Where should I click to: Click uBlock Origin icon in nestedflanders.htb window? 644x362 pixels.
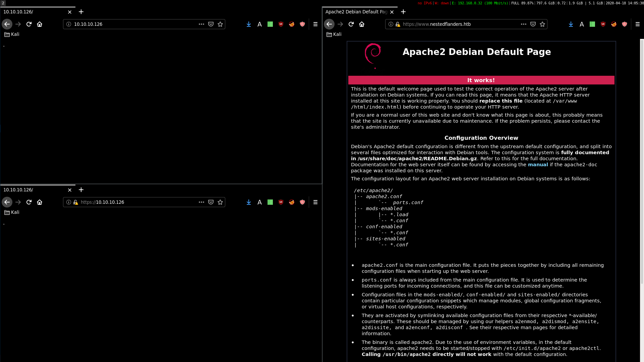point(603,24)
